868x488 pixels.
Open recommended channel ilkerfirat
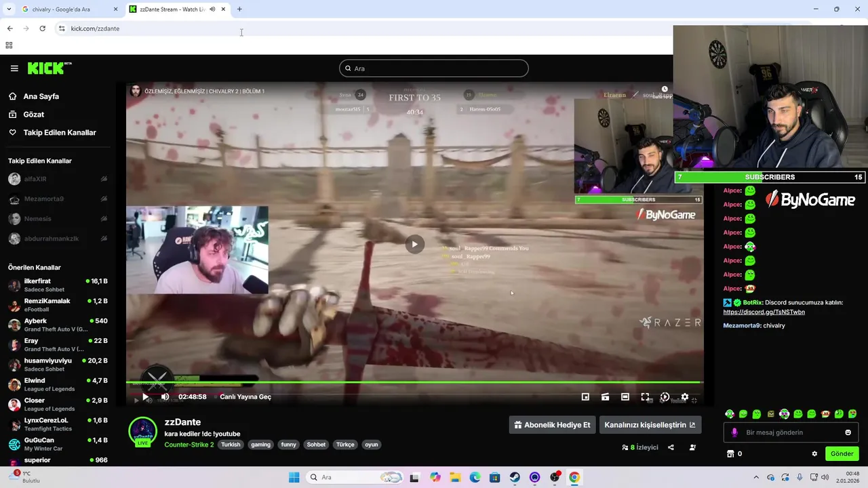58,285
